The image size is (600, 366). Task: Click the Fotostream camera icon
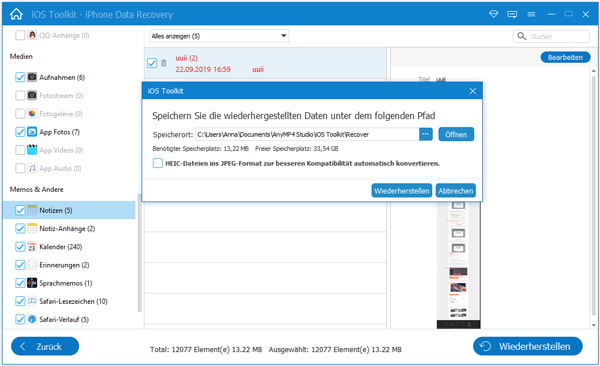coord(32,95)
